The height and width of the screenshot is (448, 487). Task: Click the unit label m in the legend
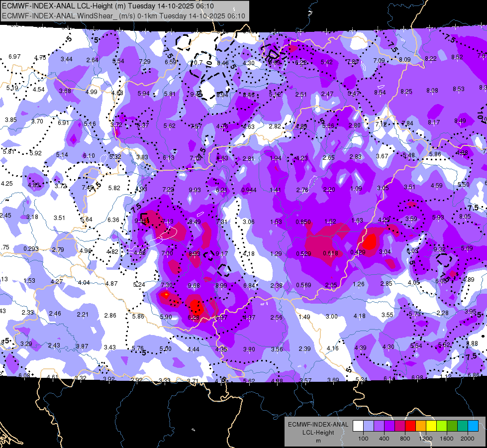point(318,441)
